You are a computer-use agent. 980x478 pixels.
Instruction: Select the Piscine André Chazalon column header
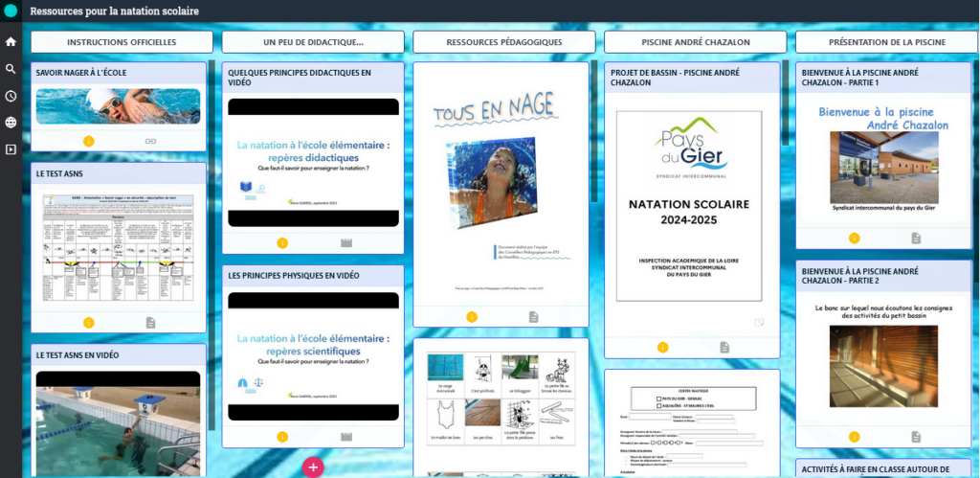pos(696,42)
